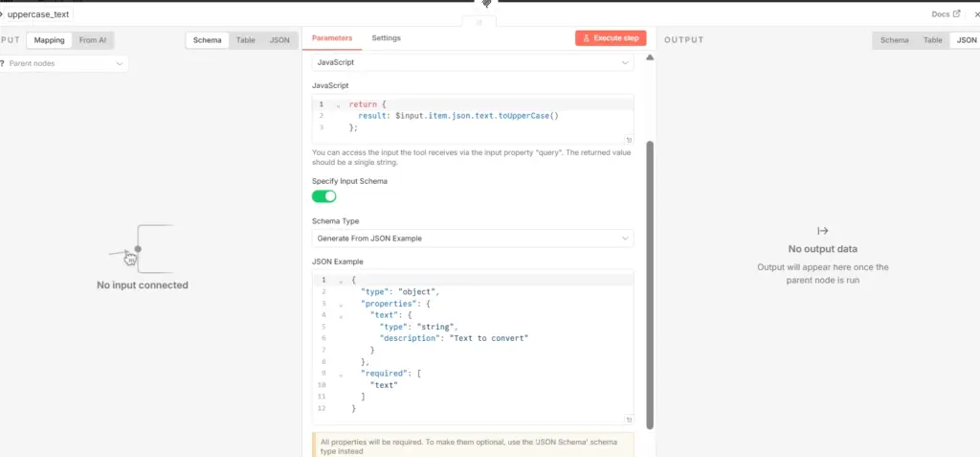The width and height of the screenshot is (980, 457).
Task: Click inside the JSON Example editor
Action: click(473, 348)
